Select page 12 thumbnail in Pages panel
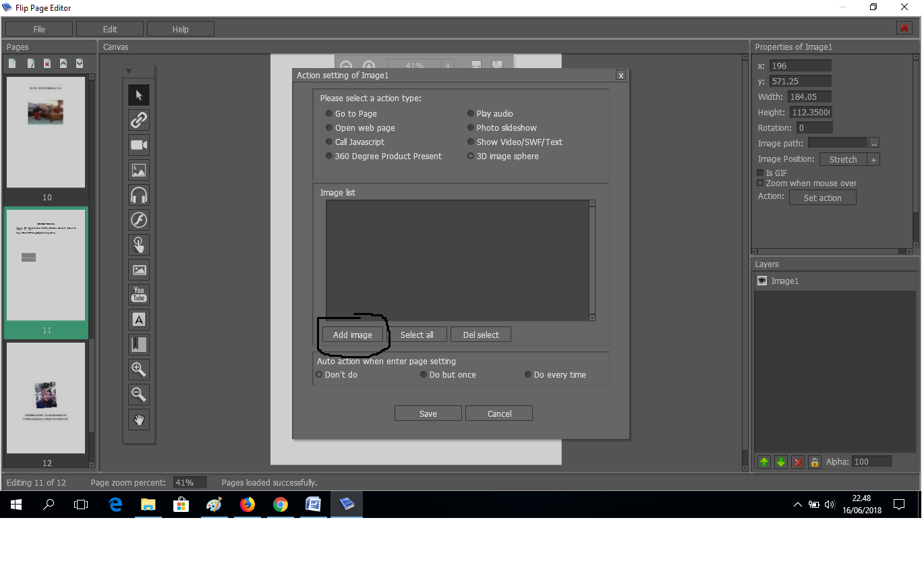 (45, 398)
